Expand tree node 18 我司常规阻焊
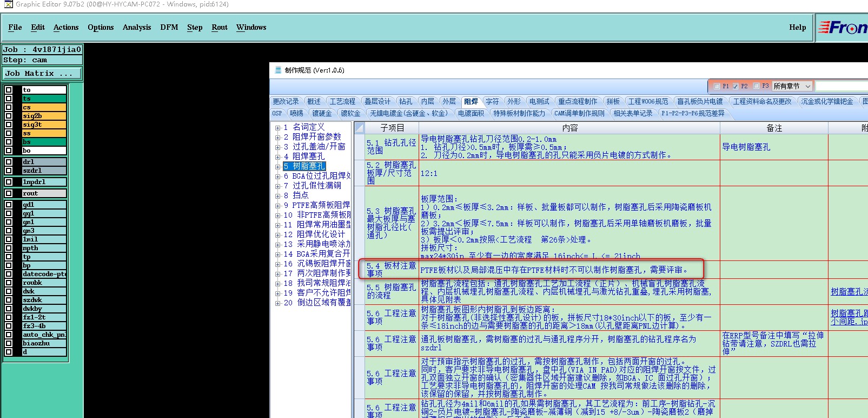Viewport: 868px width, 418px height. (x=278, y=284)
